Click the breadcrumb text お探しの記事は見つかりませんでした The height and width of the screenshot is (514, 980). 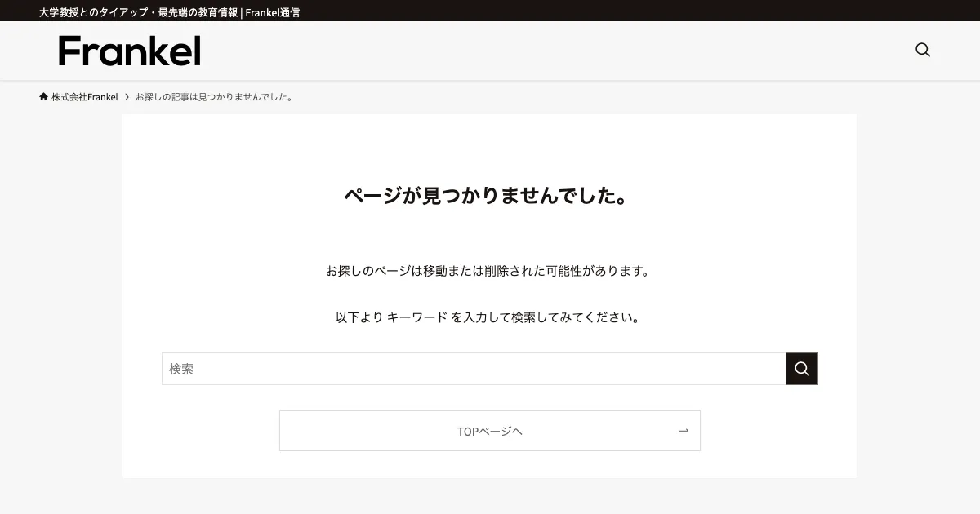click(217, 96)
